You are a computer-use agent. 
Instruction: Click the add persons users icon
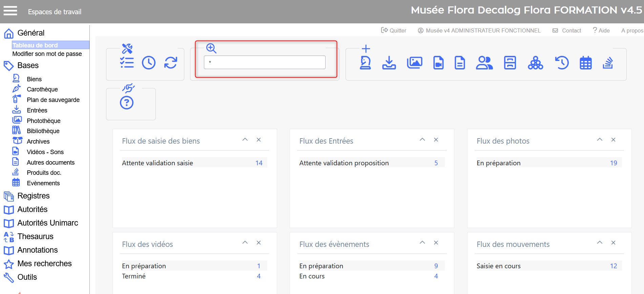484,63
